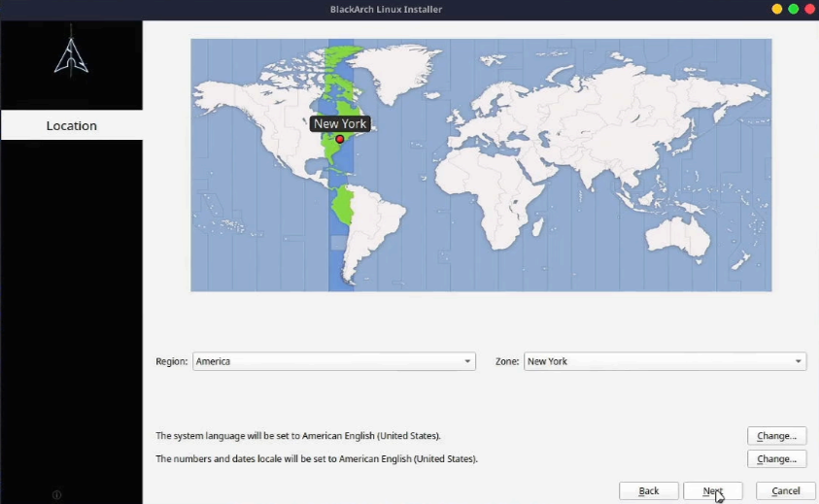Select the Location step in the sidebar
This screenshot has width=819, height=504.
pos(72,125)
